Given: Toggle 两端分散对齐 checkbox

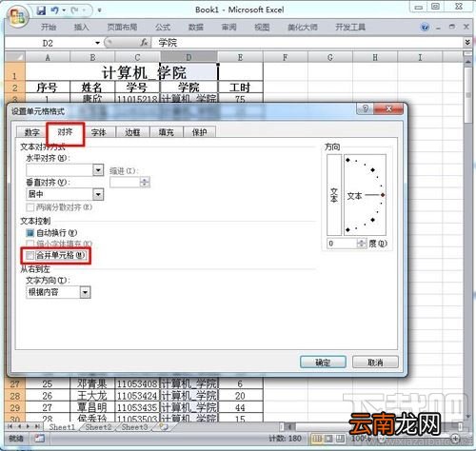Looking at the screenshot, I should (x=30, y=207).
